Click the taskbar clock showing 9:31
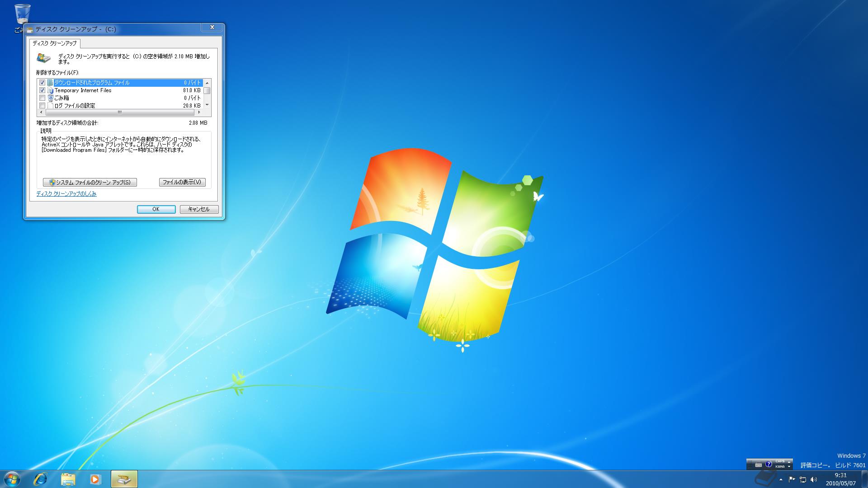Viewport: 868px width, 488px height. point(840,479)
